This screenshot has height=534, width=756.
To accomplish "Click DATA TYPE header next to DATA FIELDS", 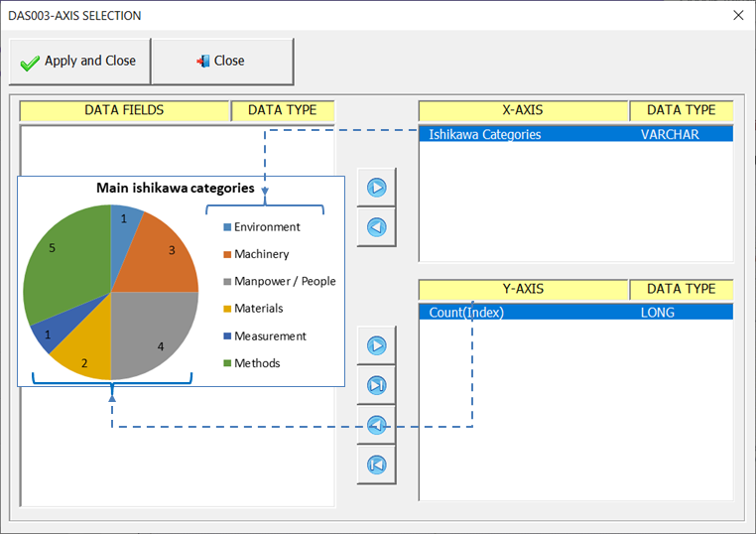I will click(x=283, y=110).
